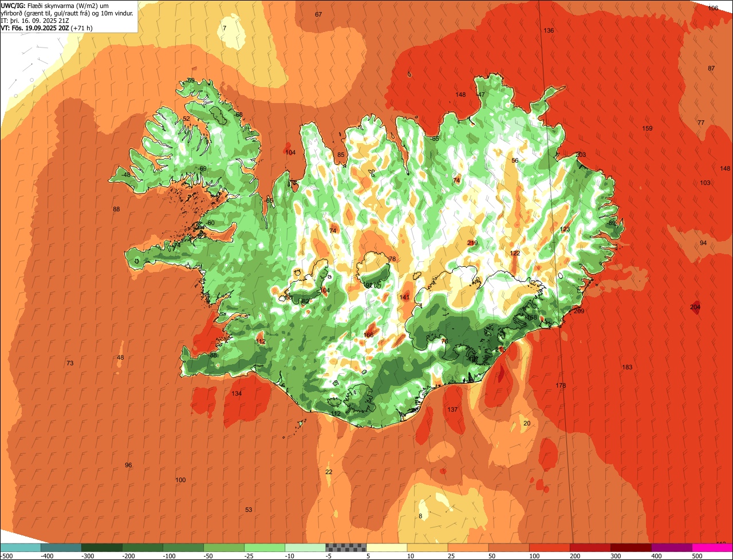
Task: Click the map value 22 south of Iceland
Action: point(329,472)
